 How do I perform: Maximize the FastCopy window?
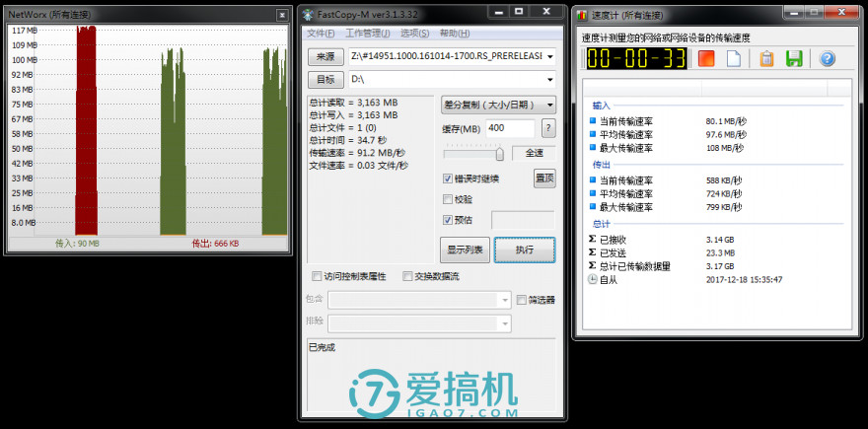(x=519, y=11)
